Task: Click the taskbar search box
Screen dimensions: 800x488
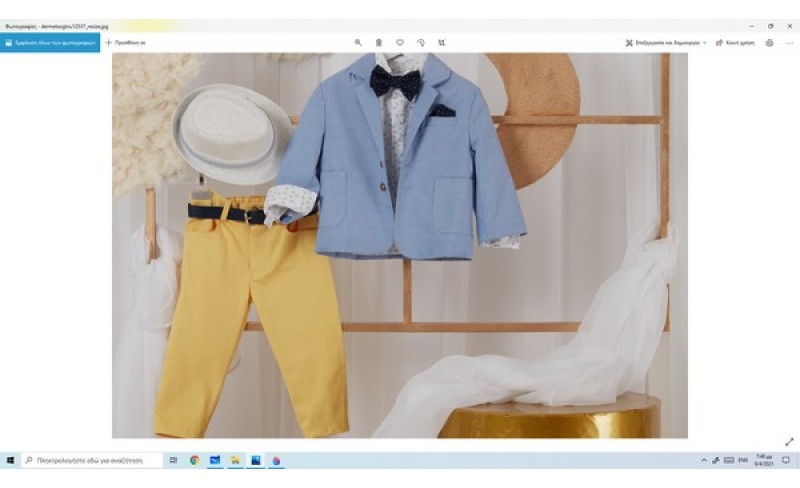Action: 92,460
